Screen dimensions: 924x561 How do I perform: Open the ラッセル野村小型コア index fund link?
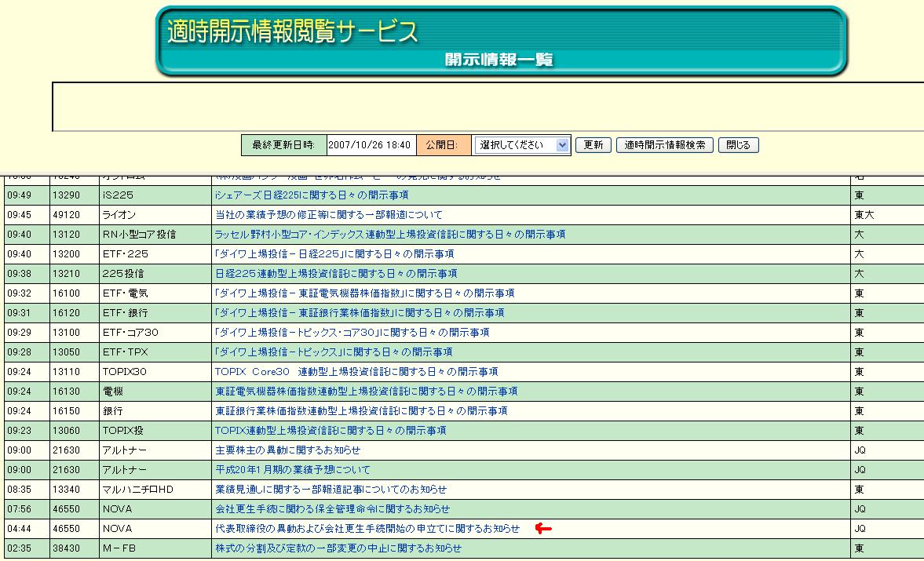tap(389, 235)
